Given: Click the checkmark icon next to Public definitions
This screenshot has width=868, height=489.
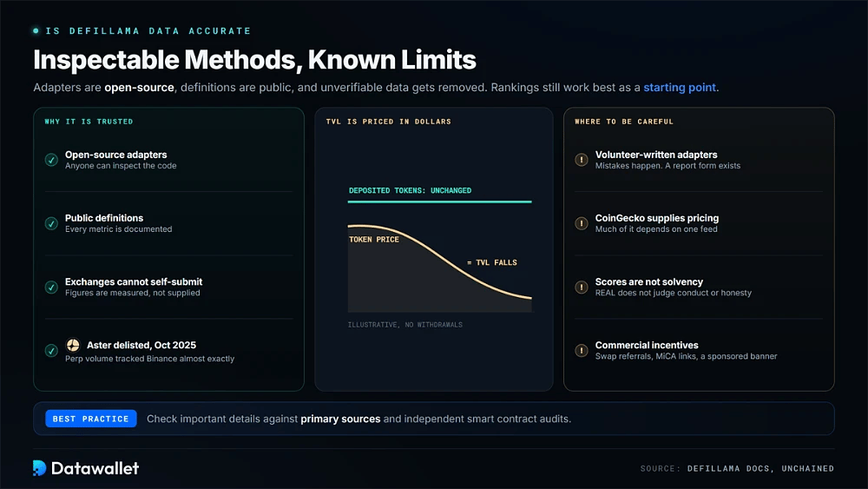Looking at the screenshot, I should point(51,223).
